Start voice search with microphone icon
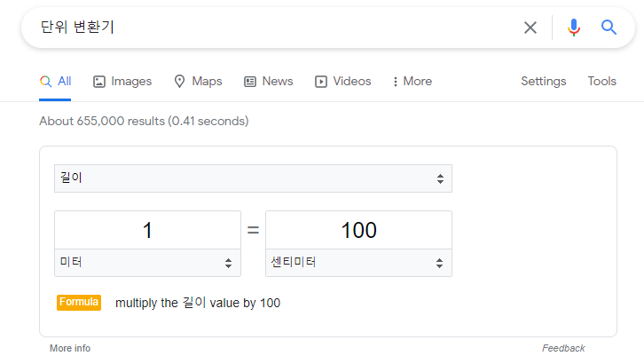644x364 pixels. click(x=574, y=28)
